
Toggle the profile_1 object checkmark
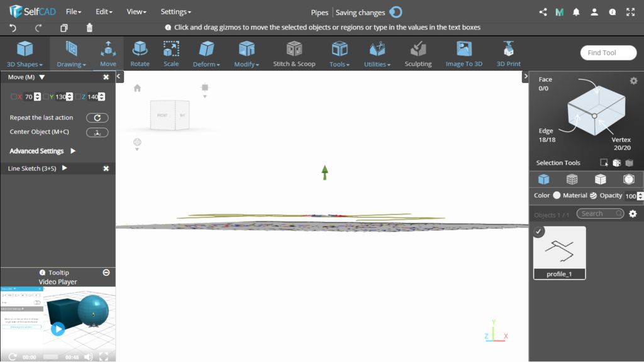pos(539,232)
